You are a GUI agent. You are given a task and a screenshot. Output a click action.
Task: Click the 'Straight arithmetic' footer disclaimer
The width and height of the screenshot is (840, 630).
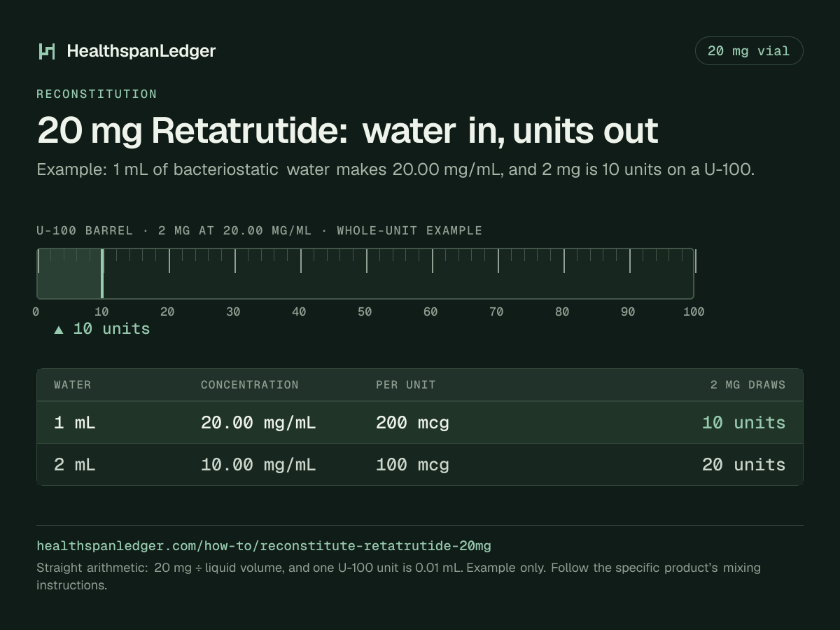coord(399,576)
